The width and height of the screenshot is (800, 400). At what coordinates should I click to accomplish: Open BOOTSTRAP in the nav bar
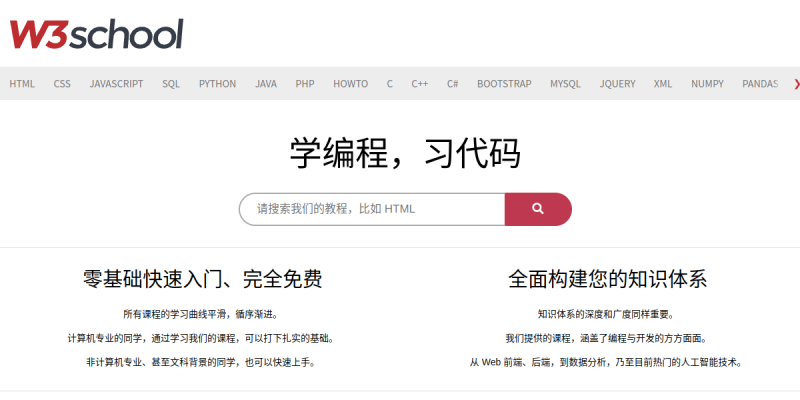(x=504, y=84)
